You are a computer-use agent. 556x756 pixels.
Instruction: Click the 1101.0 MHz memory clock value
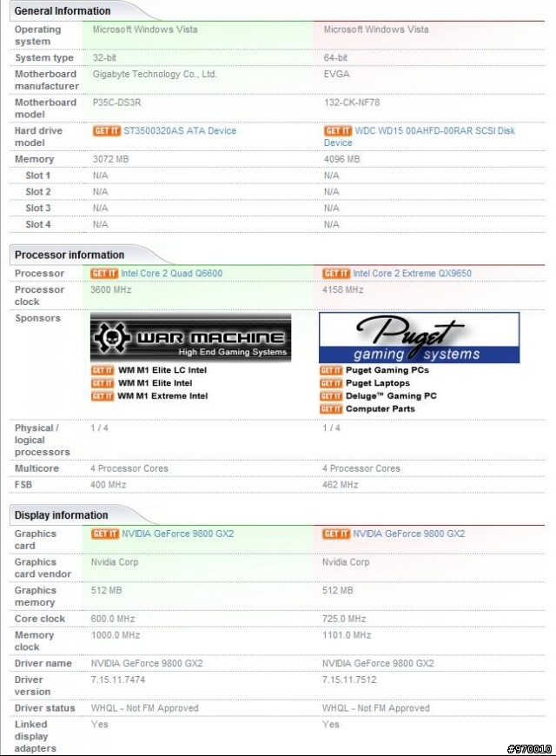click(x=347, y=635)
